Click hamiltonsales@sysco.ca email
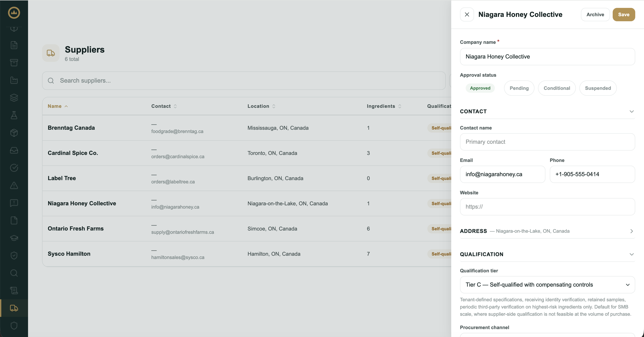The height and width of the screenshot is (337, 644). click(178, 257)
